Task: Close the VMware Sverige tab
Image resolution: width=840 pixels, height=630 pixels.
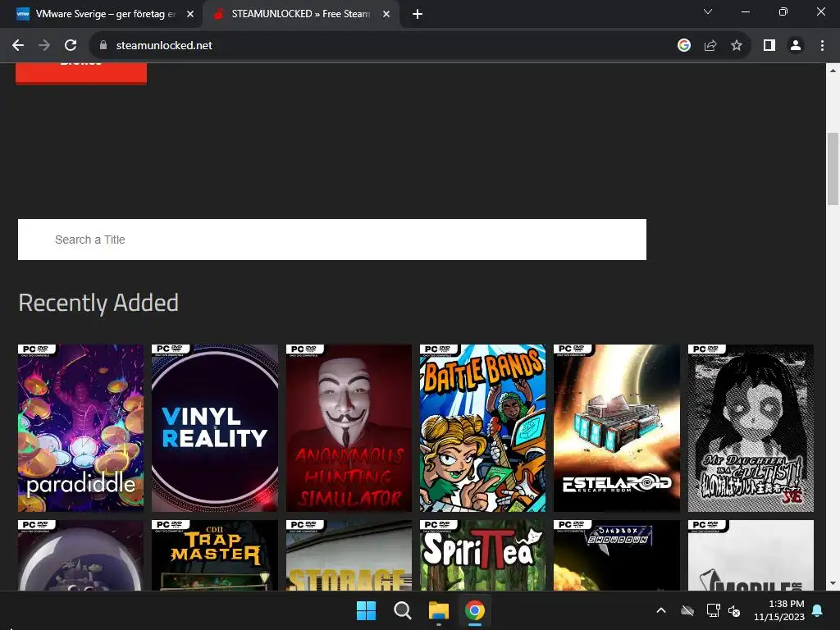Action: click(190, 15)
